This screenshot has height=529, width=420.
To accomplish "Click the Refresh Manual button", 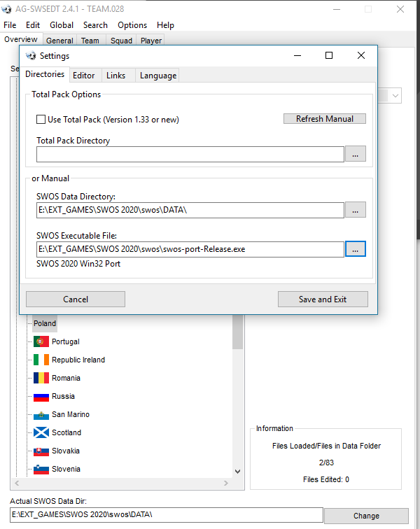I will pos(325,119).
